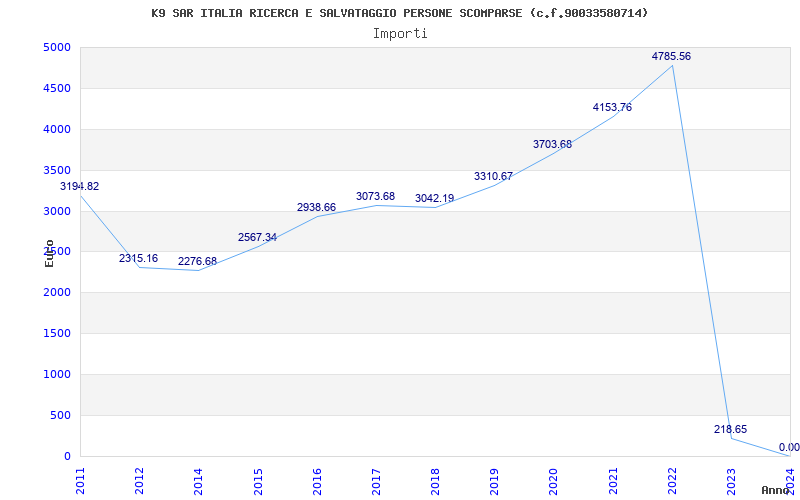800x500 pixels.
Task: Click the Euro y-axis title
Action: click(49, 253)
